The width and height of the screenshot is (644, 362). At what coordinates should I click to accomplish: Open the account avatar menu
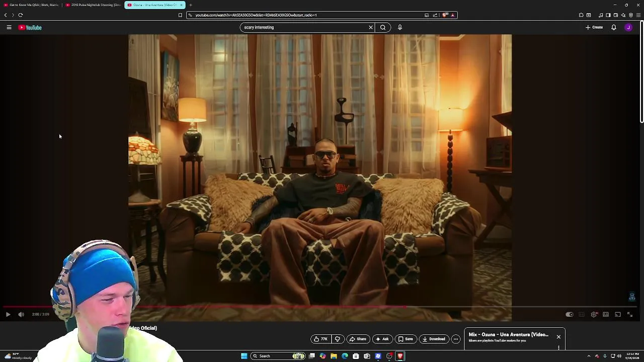pyautogui.click(x=628, y=28)
